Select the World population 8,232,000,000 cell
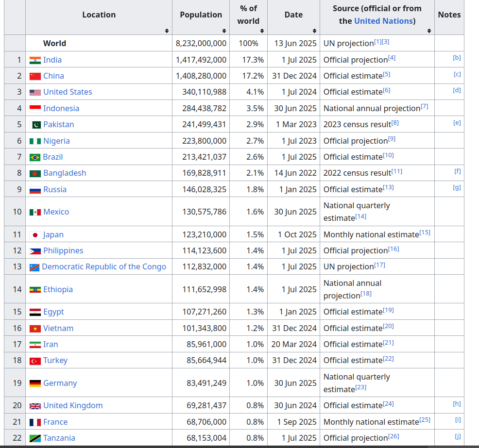This screenshot has width=479, height=448. tap(201, 43)
